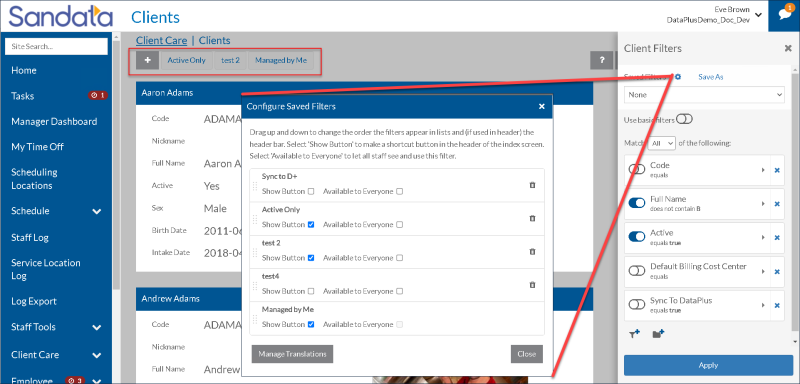Click the plus add filter button
The width and height of the screenshot is (800, 384).
(x=148, y=60)
